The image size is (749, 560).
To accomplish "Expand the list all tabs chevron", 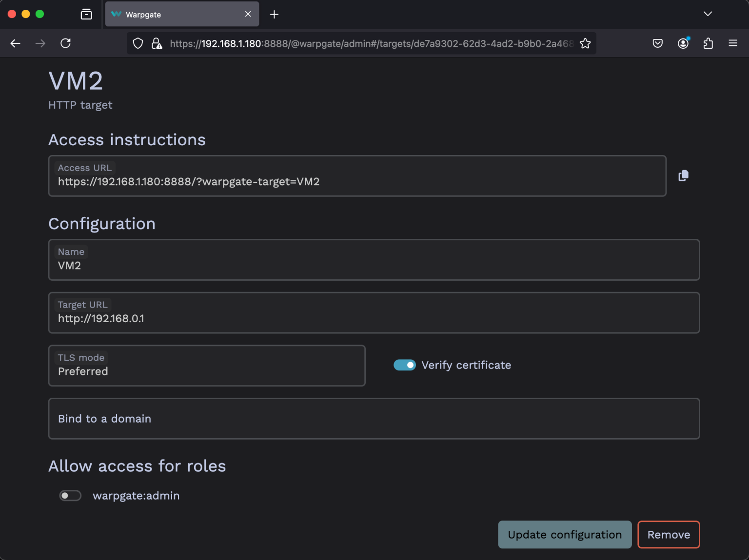I will pos(708,14).
